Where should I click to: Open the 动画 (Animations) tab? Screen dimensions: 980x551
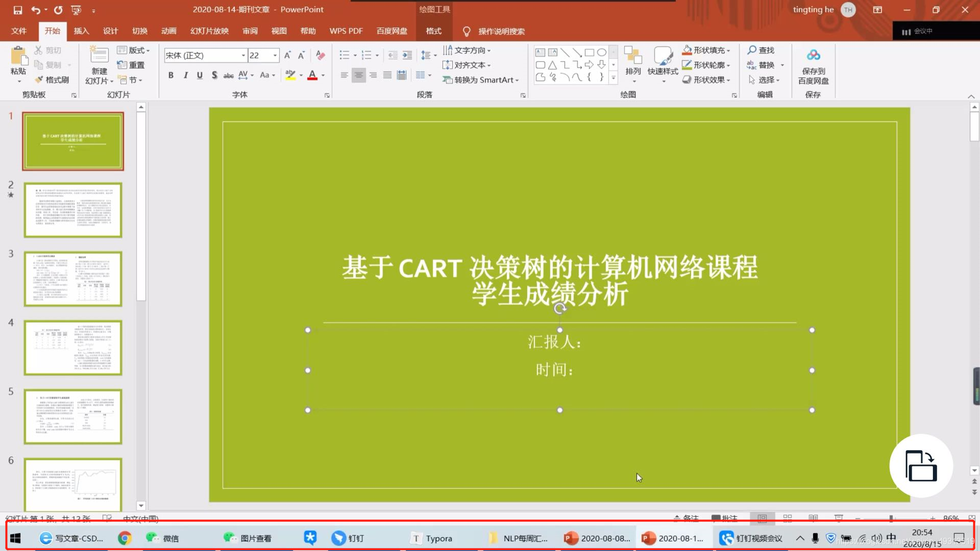point(168,31)
